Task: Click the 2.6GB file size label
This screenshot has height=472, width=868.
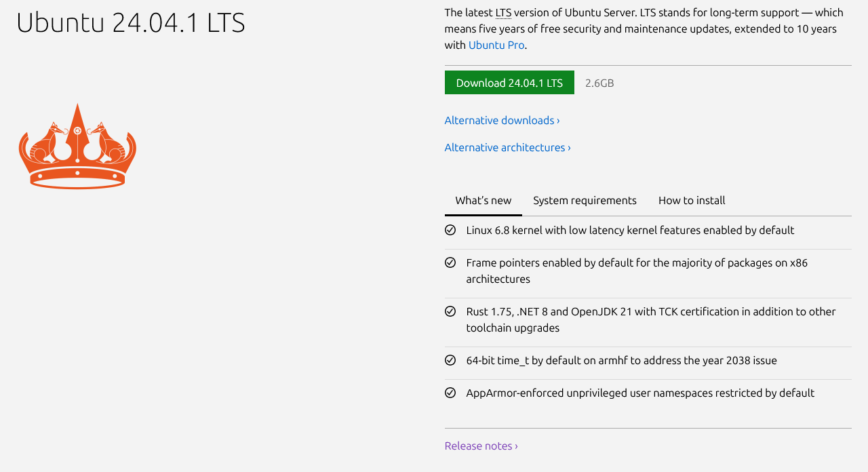Action: 599,83
